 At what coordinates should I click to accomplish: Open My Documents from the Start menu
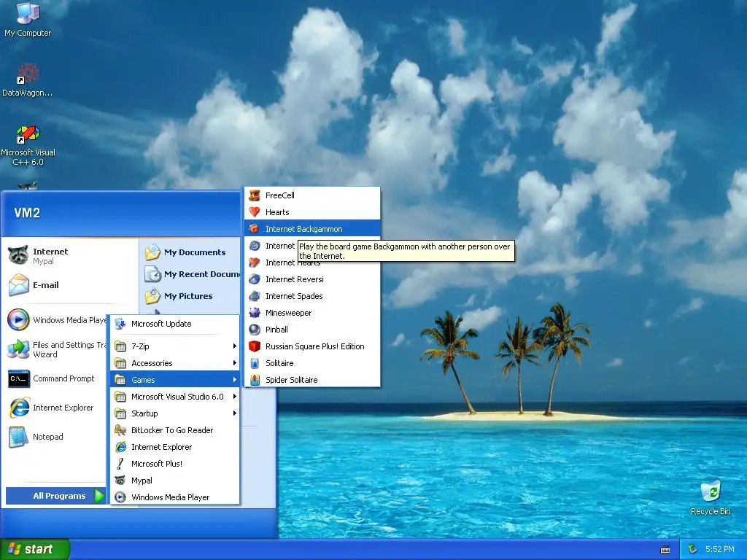pyautogui.click(x=190, y=252)
